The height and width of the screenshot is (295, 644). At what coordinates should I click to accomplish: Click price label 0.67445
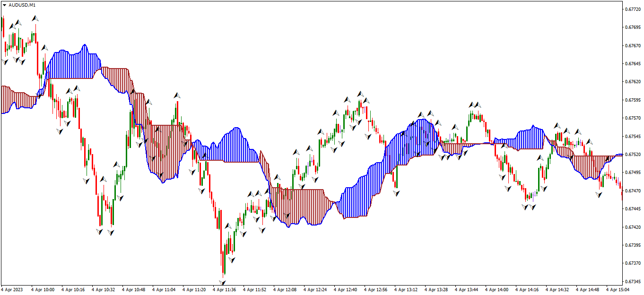(632, 209)
